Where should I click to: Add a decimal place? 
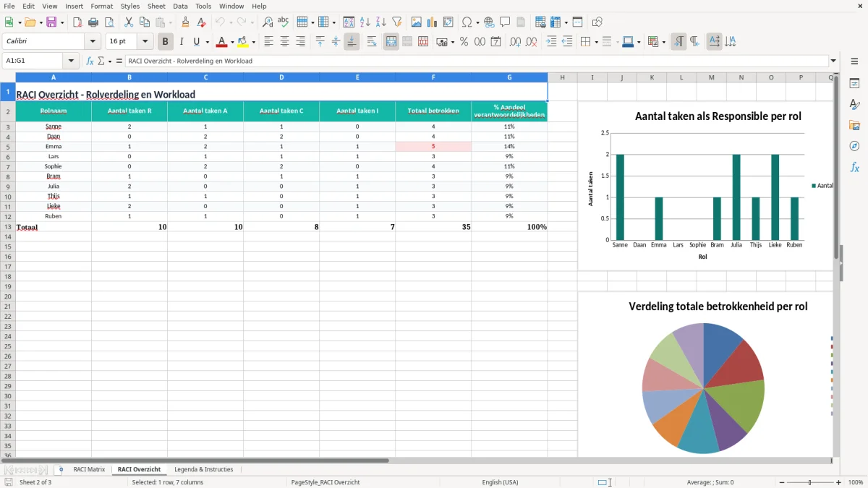click(515, 42)
